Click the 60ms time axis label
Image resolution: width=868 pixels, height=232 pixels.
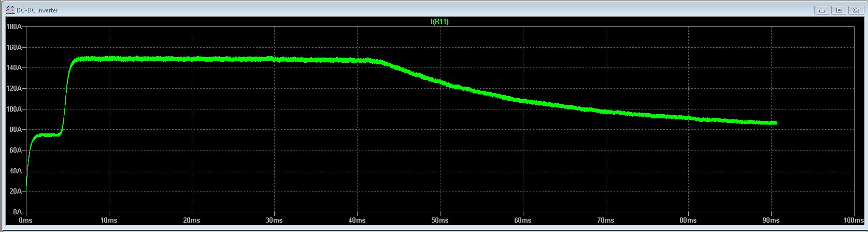pos(523,221)
